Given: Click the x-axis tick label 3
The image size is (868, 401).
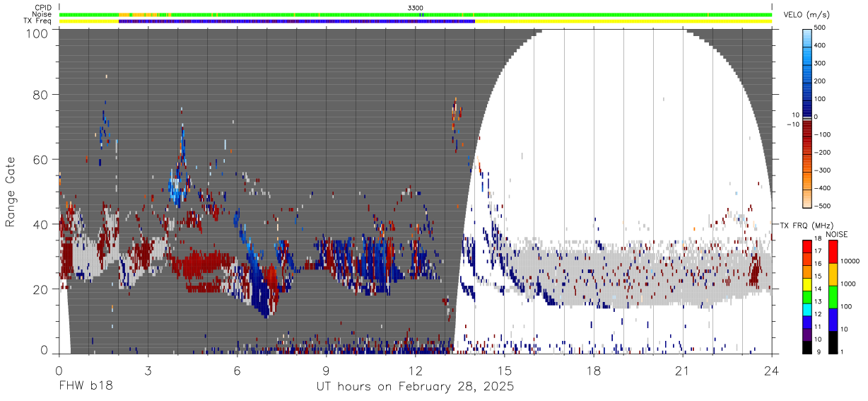Looking at the screenshot, I should [x=148, y=369].
